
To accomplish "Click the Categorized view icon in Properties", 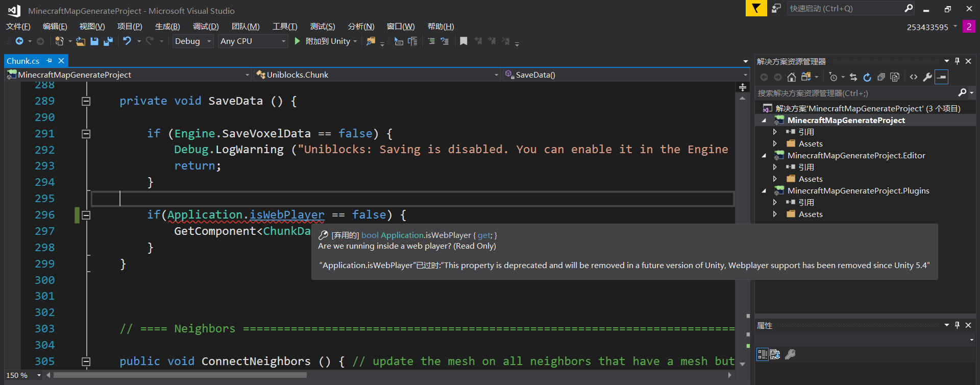I will point(763,354).
